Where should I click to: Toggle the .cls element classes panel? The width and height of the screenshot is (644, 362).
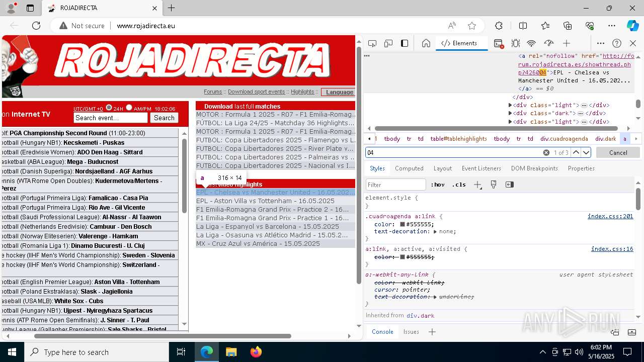(459, 185)
